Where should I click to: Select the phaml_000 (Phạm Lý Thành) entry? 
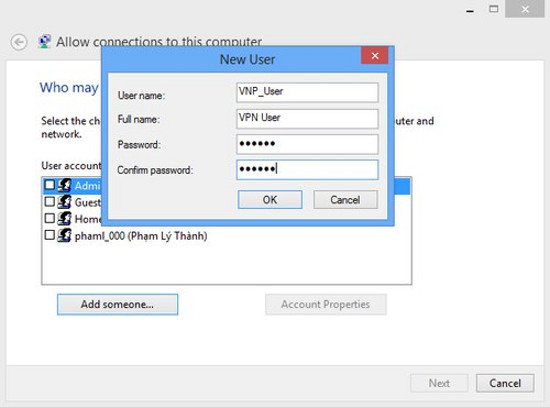click(141, 236)
